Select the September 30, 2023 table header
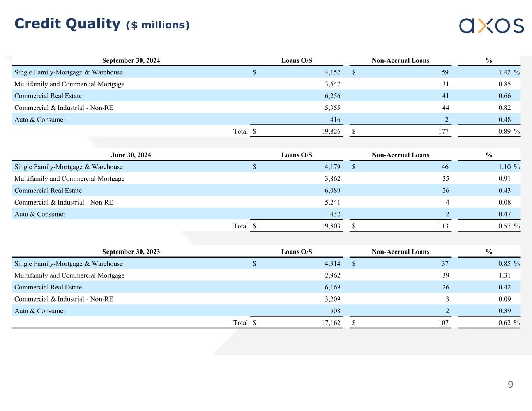The image size is (532, 411). (131, 252)
